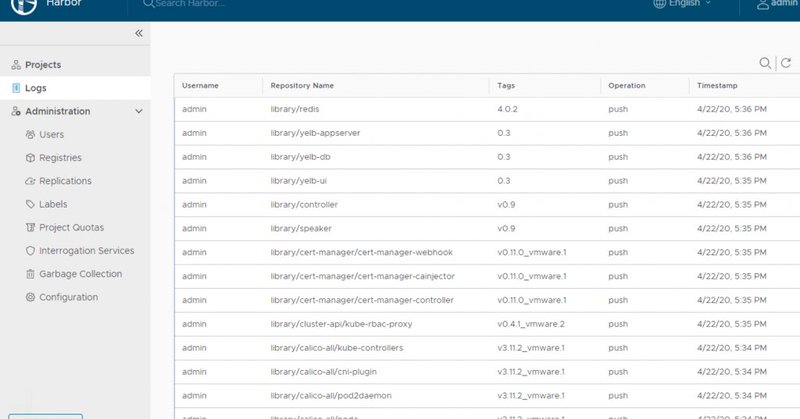Select the library/speaker cell

301,229
